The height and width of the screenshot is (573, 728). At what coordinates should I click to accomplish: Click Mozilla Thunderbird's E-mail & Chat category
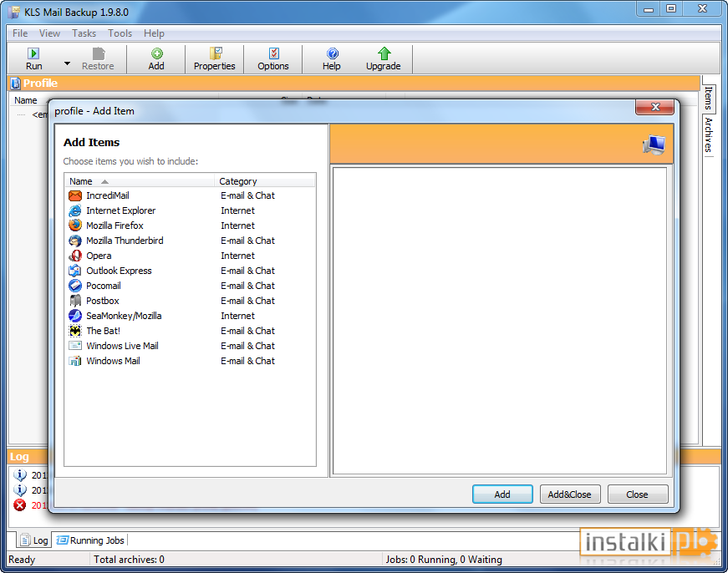pos(248,241)
